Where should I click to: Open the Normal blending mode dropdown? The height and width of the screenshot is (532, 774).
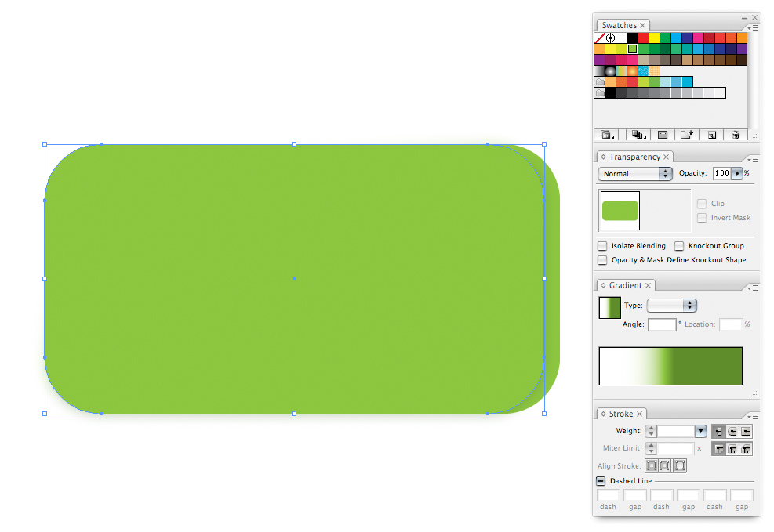pos(635,174)
